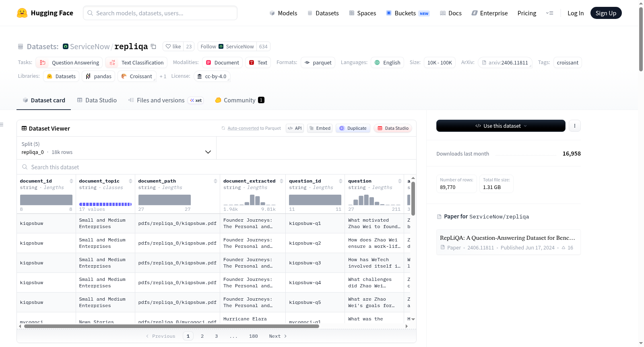Switch to the Data Studio tab

coord(97,100)
